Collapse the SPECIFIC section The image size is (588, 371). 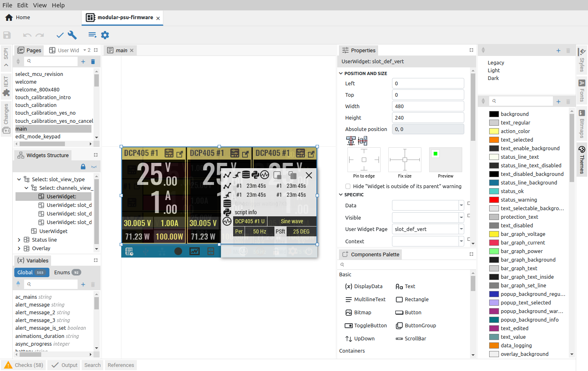pos(341,195)
